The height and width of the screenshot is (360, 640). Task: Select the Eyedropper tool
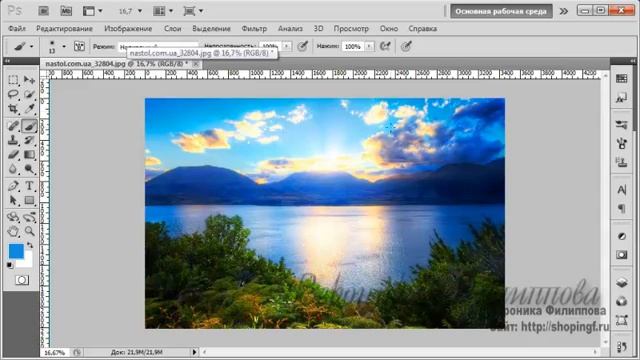29,109
